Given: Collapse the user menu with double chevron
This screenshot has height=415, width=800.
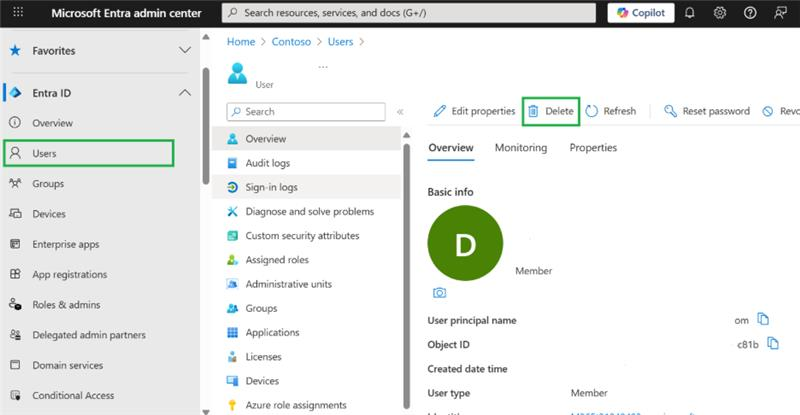Looking at the screenshot, I should 401,111.
